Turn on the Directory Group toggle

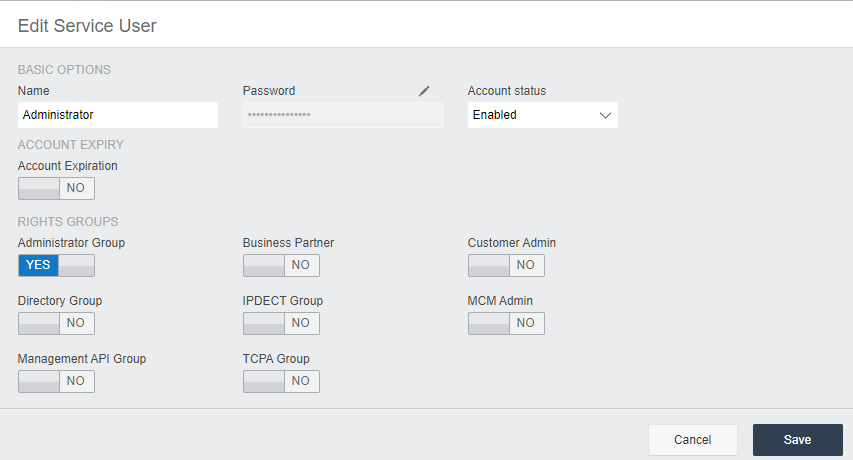pyautogui.click(x=57, y=324)
